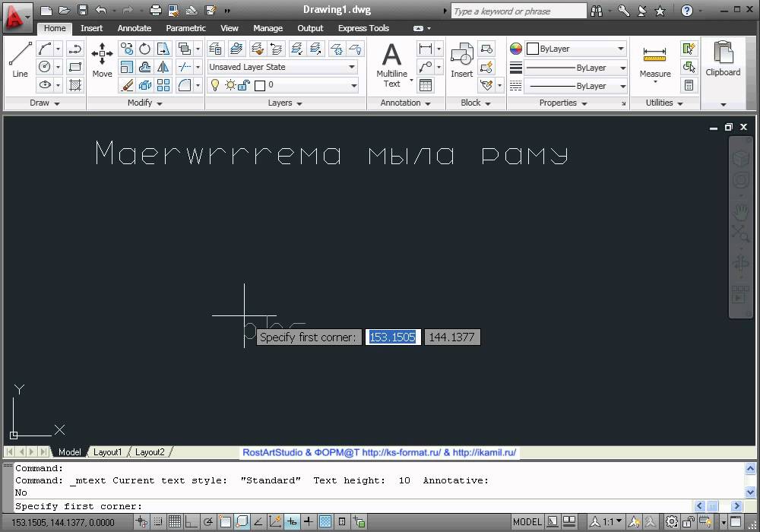
Task: Click the object color wheel swatch
Action: (x=516, y=49)
